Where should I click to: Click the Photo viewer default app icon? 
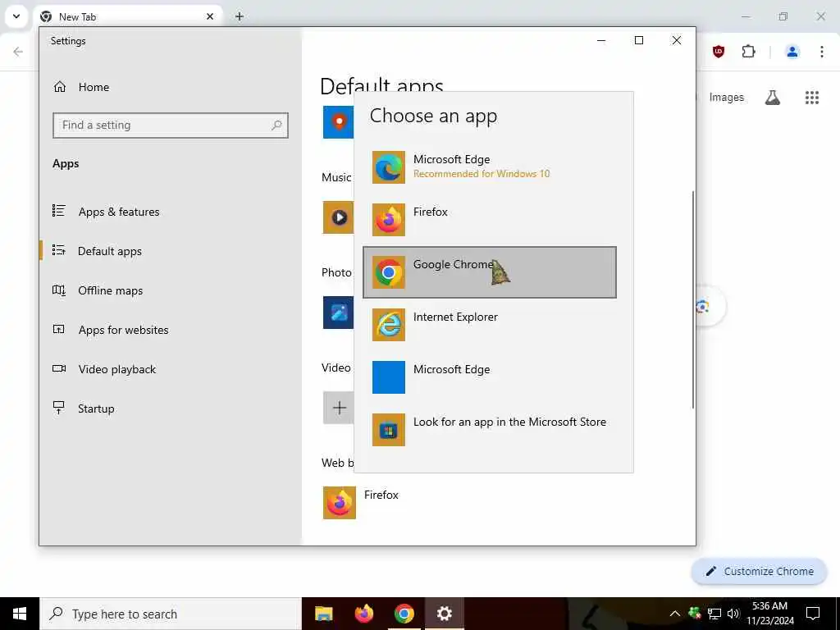point(338,313)
